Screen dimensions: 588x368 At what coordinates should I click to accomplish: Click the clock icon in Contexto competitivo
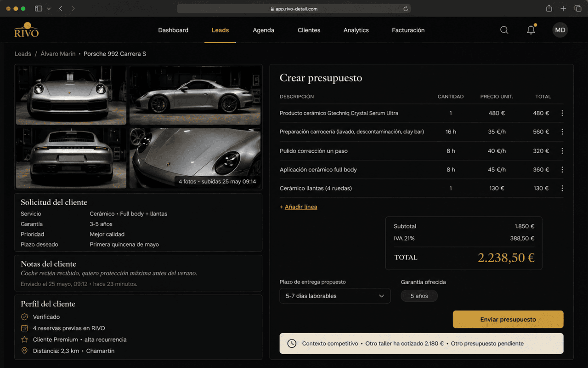point(292,344)
